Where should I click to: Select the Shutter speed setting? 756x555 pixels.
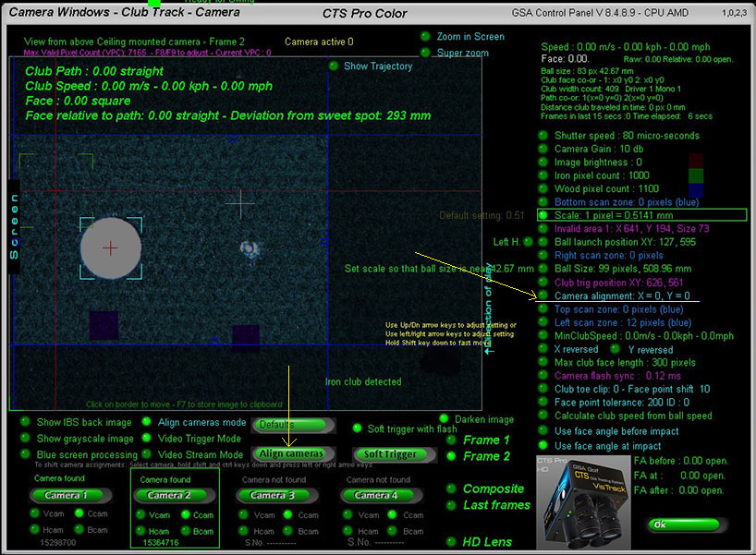coord(543,136)
